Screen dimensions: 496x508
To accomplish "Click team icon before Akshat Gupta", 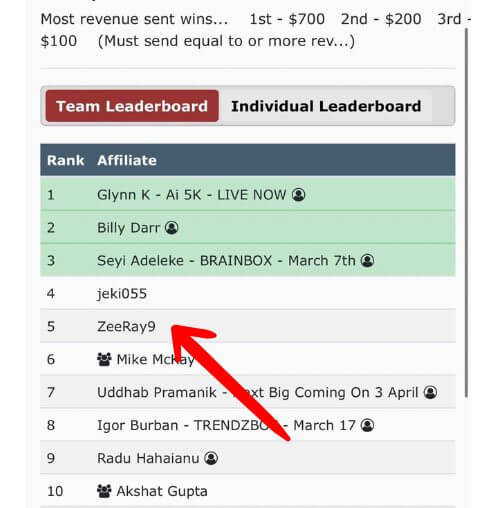I will (x=104, y=491).
